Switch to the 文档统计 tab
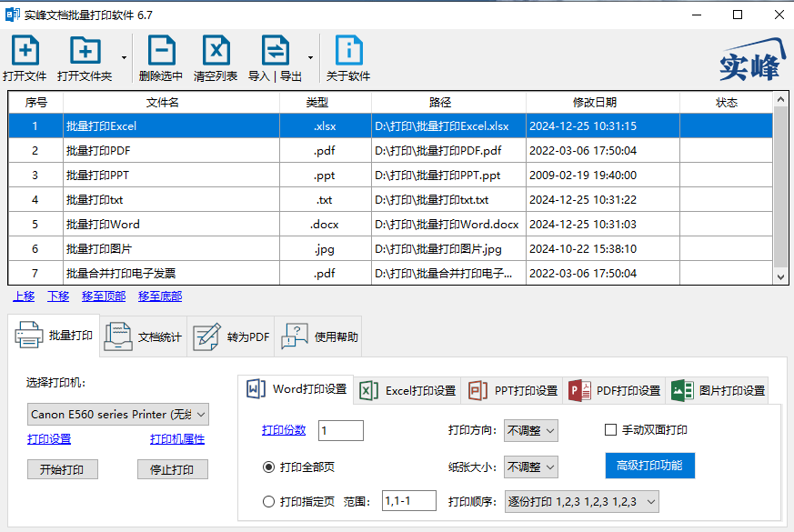 (144, 336)
